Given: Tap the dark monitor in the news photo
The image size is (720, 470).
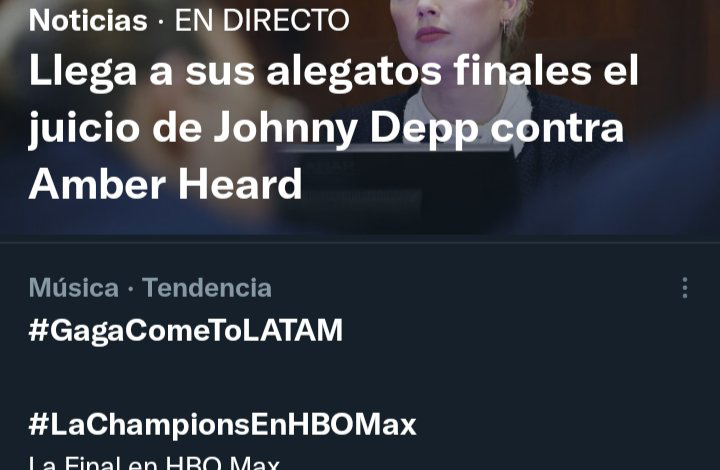Looking at the screenshot, I should (x=399, y=188).
